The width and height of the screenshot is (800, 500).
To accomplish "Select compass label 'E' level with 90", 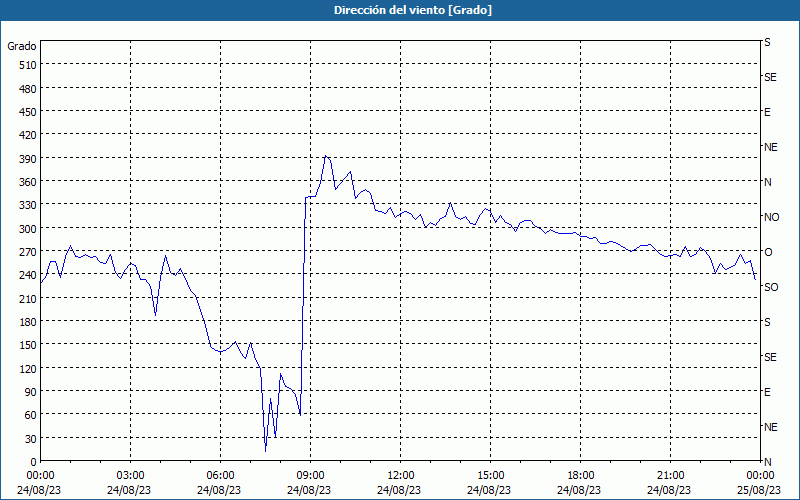I will point(767,392).
